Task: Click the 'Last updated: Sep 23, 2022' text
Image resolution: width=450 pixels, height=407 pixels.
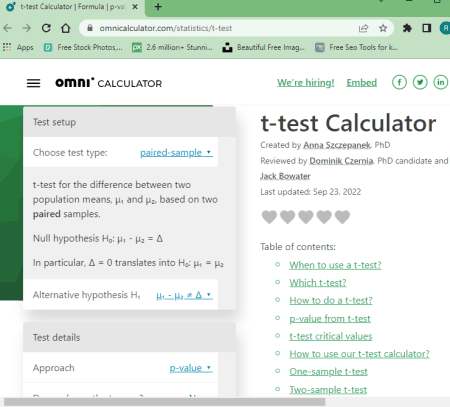Action: pos(310,192)
